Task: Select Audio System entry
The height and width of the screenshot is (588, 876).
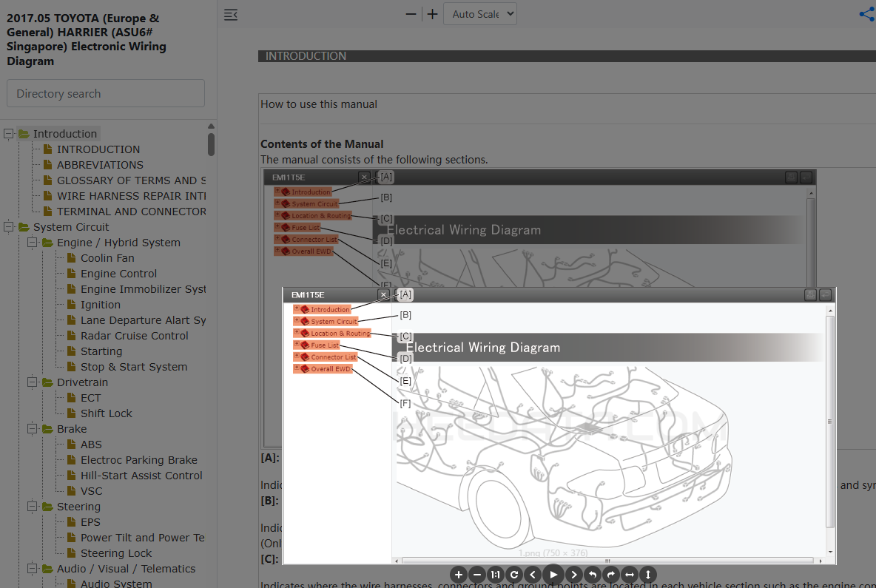Action: click(x=115, y=583)
